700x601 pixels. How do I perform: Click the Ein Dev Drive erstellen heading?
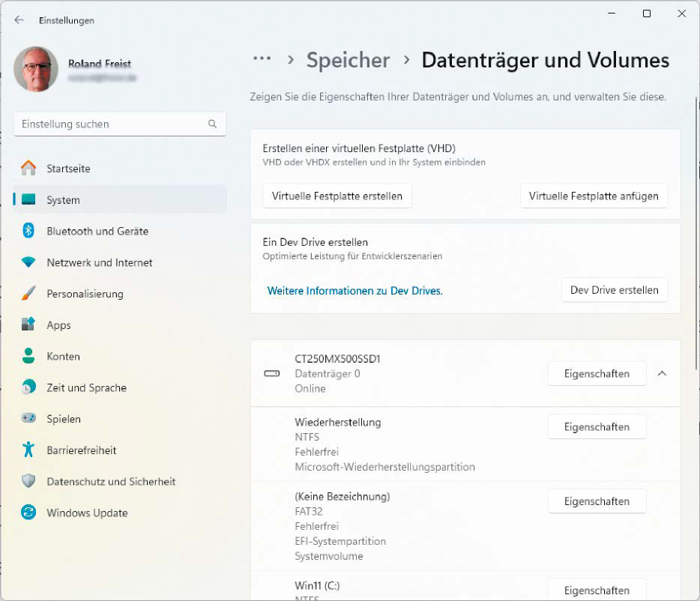click(x=316, y=242)
